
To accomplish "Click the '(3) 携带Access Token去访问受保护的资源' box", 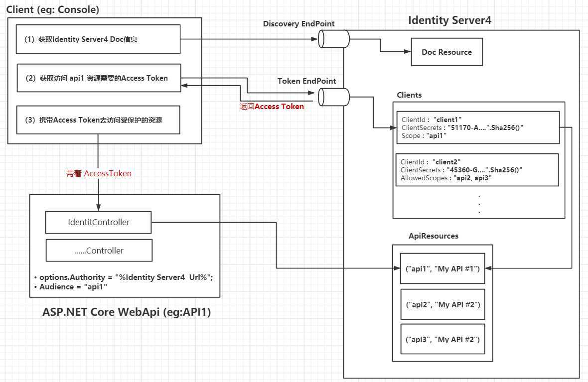I will [98, 120].
